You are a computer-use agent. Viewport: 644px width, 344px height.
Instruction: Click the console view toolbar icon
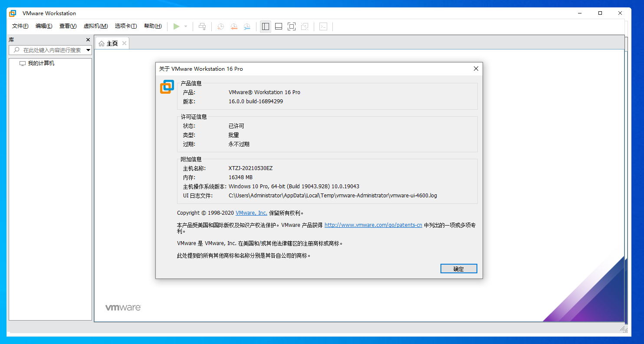(x=323, y=26)
